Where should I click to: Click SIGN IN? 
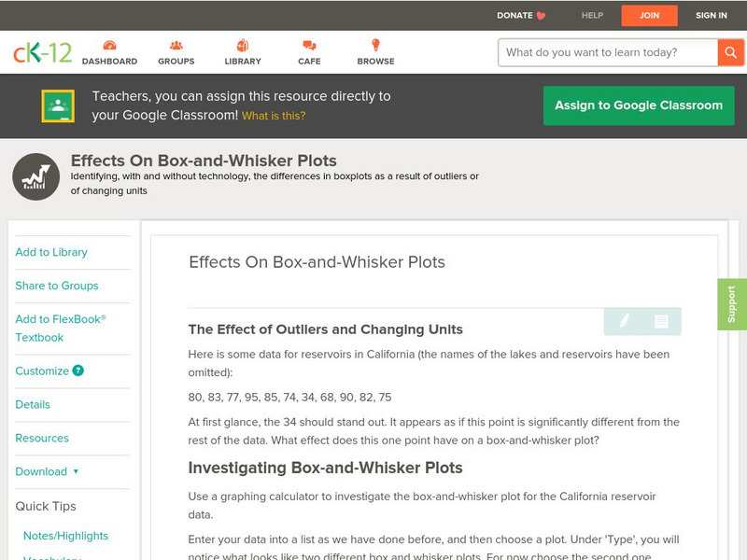click(712, 15)
